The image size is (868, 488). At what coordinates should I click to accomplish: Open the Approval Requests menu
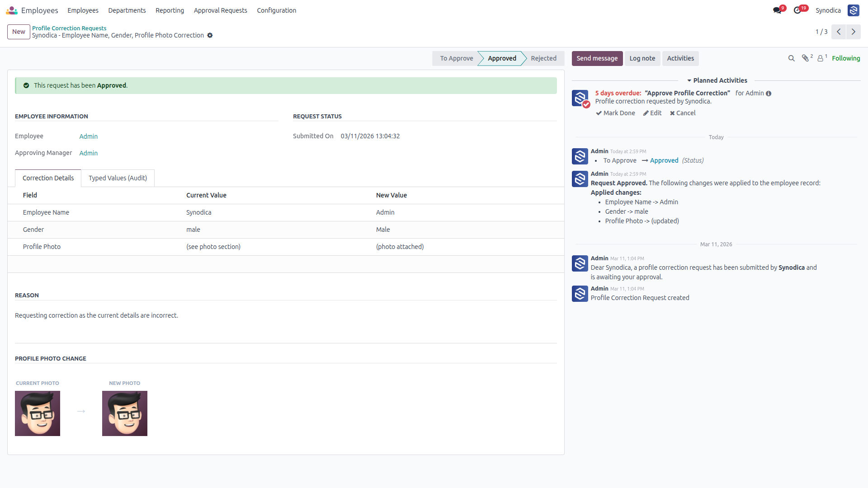coord(221,10)
